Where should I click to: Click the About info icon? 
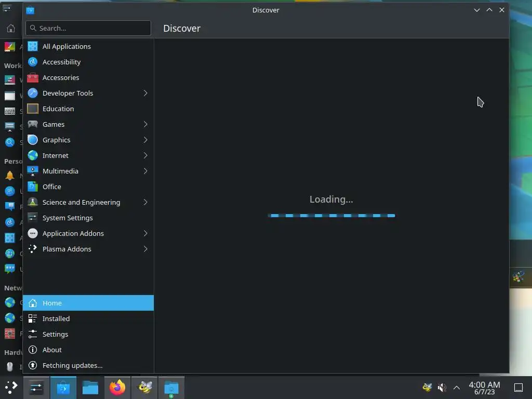(x=33, y=350)
